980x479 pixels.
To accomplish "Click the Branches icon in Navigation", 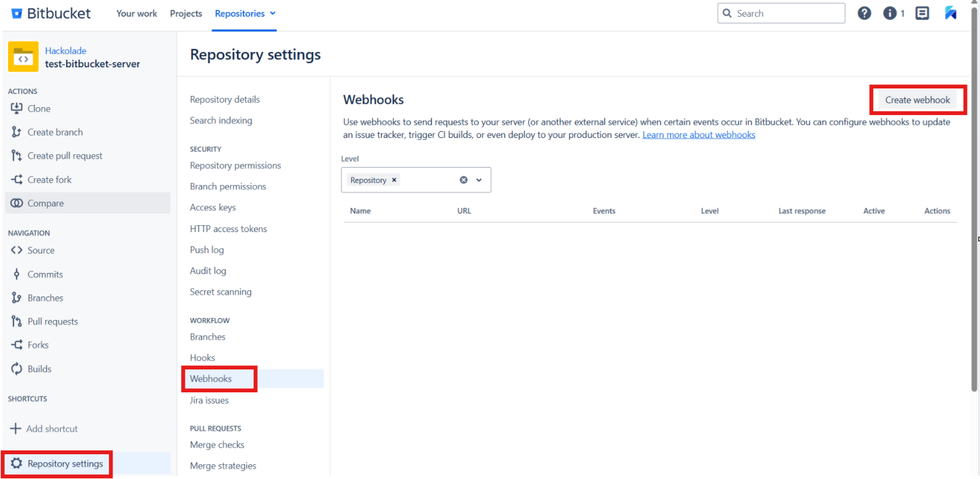I will [17, 298].
